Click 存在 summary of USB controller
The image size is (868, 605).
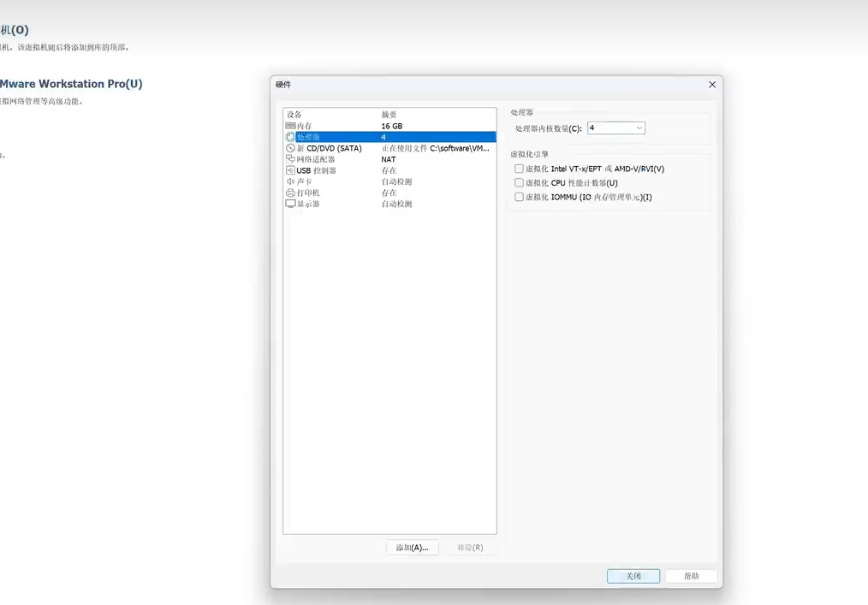(x=389, y=170)
